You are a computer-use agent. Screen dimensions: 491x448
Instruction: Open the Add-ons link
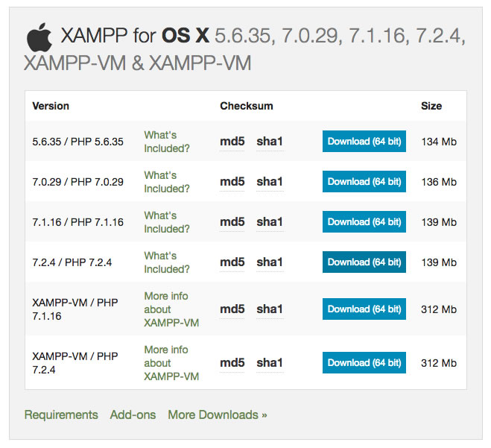click(133, 414)
